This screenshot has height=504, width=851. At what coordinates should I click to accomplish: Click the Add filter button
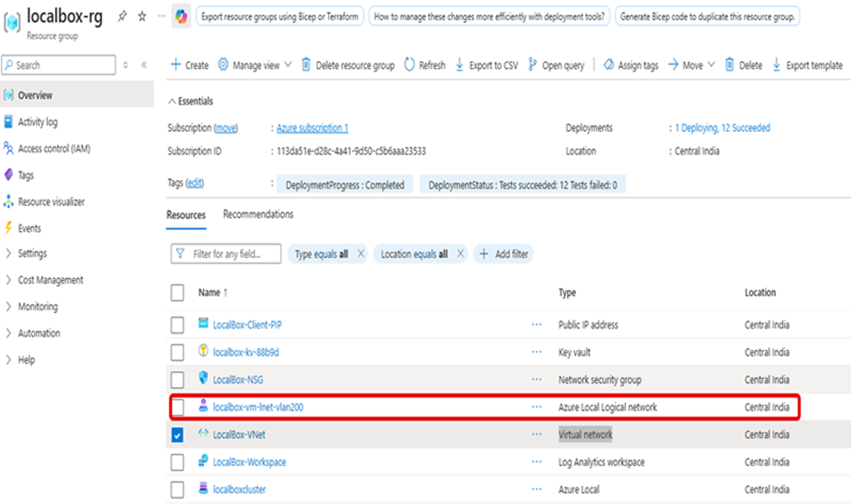(x=504, y=254)
